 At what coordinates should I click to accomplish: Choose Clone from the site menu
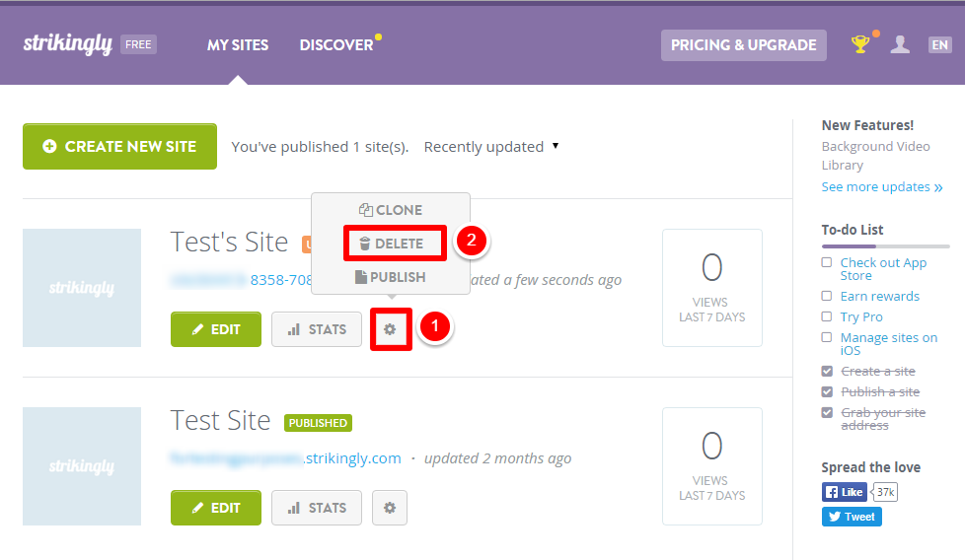click(x=391, y=210)
